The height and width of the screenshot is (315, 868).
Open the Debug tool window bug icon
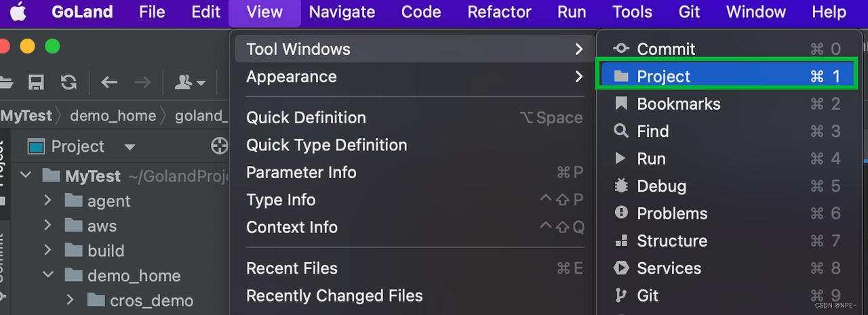point(620,186)
